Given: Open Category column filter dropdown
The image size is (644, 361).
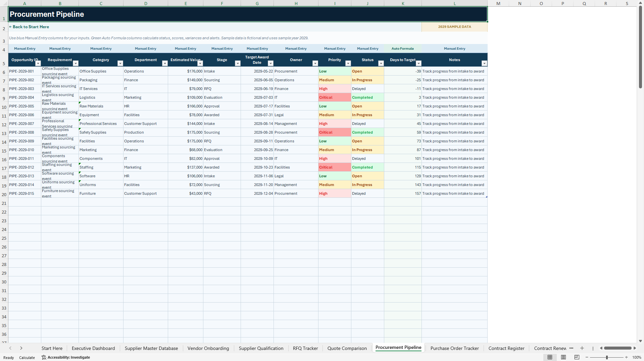Looking at the screenshot, I should click(x=120, y=63).
